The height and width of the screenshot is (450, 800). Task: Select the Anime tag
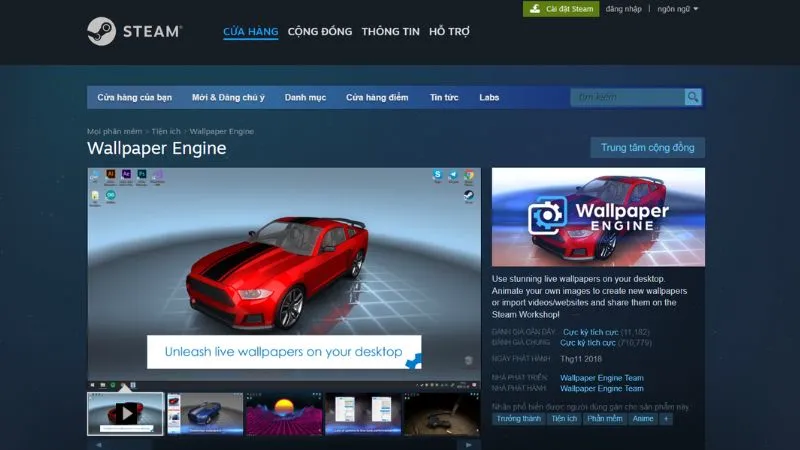tap(642, 419)
